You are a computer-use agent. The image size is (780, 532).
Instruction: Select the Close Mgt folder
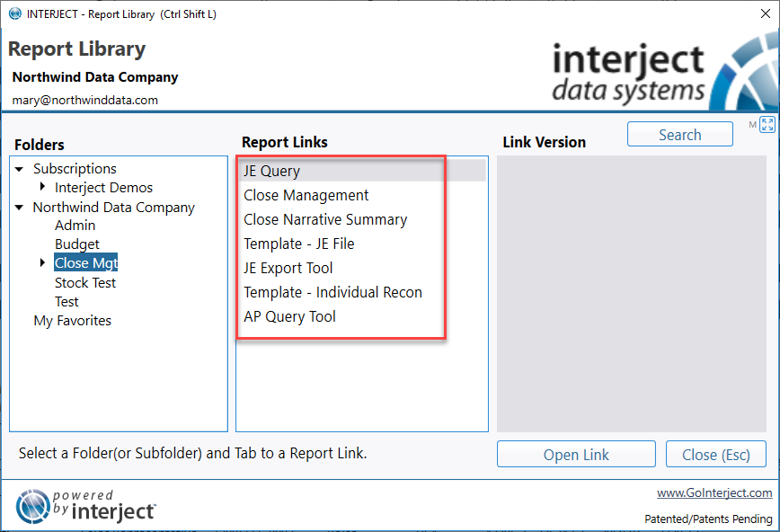pyautogui.click(x=86, y=262)
